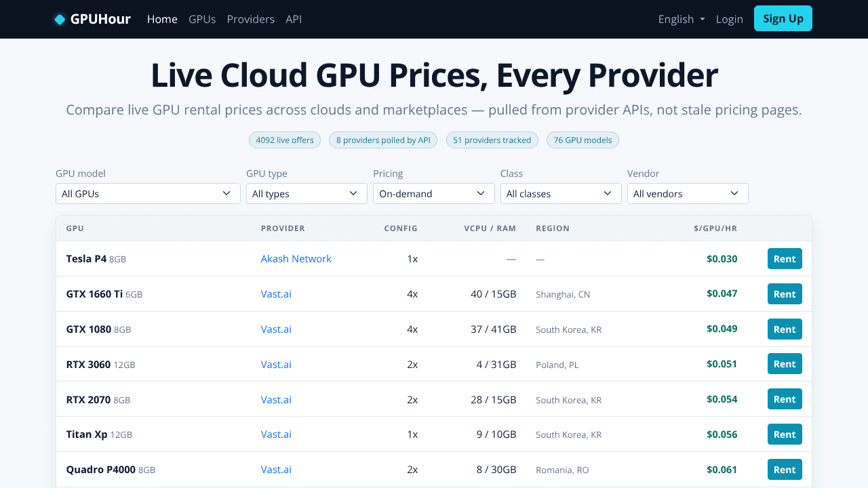Open the GPU type dropdown
The image size is (868, 488).
307,193
